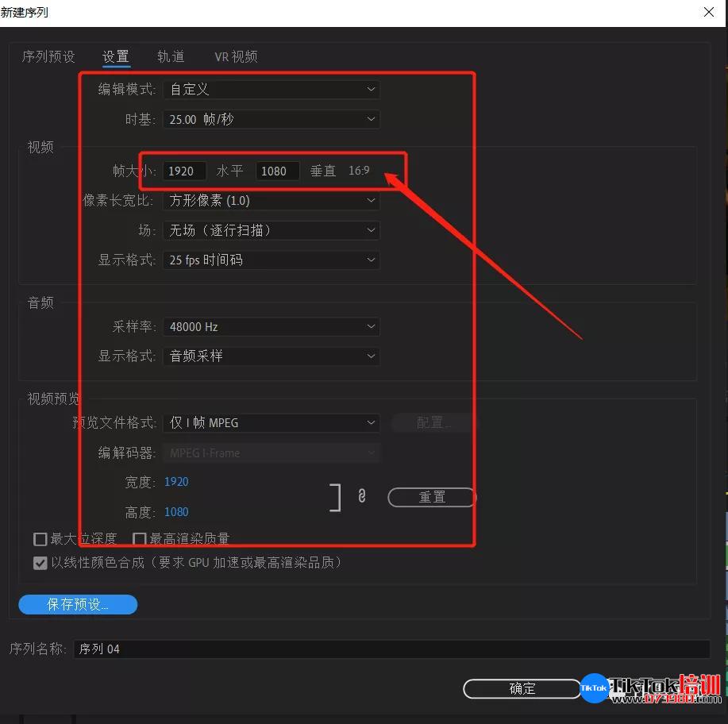This screenshot has height=724, width=728.
Task: Open the 轨道 tab
Action: click(x=171, y=56)
